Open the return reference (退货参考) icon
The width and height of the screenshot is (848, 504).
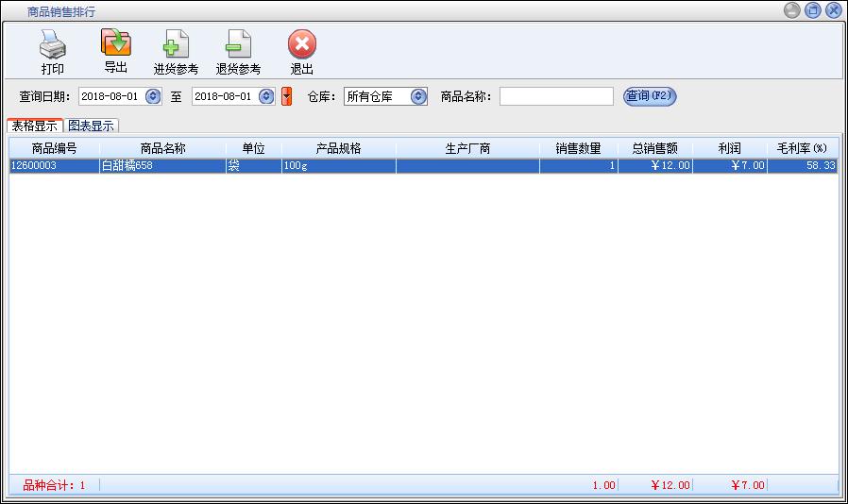click(x=238, y=44)
